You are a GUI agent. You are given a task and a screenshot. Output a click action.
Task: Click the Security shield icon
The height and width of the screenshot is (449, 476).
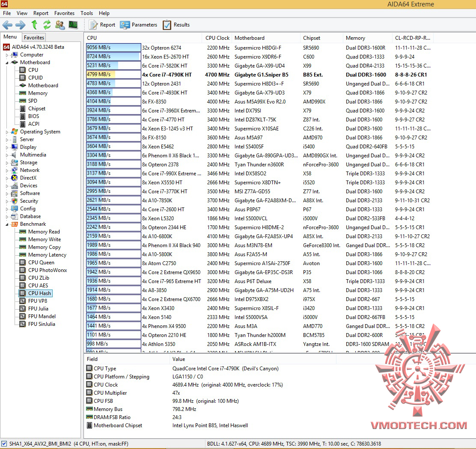(15, 201)
